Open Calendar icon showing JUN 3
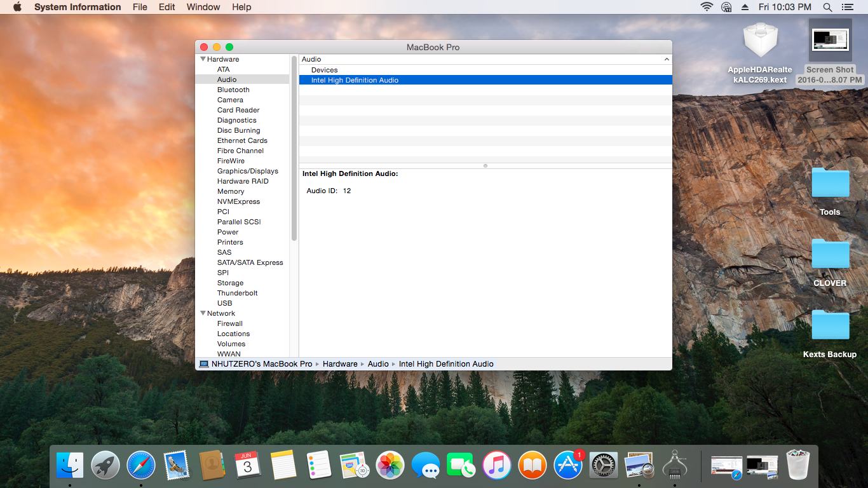Image resolution: width=868 pixels, height=488 pixels. [248, 465]
